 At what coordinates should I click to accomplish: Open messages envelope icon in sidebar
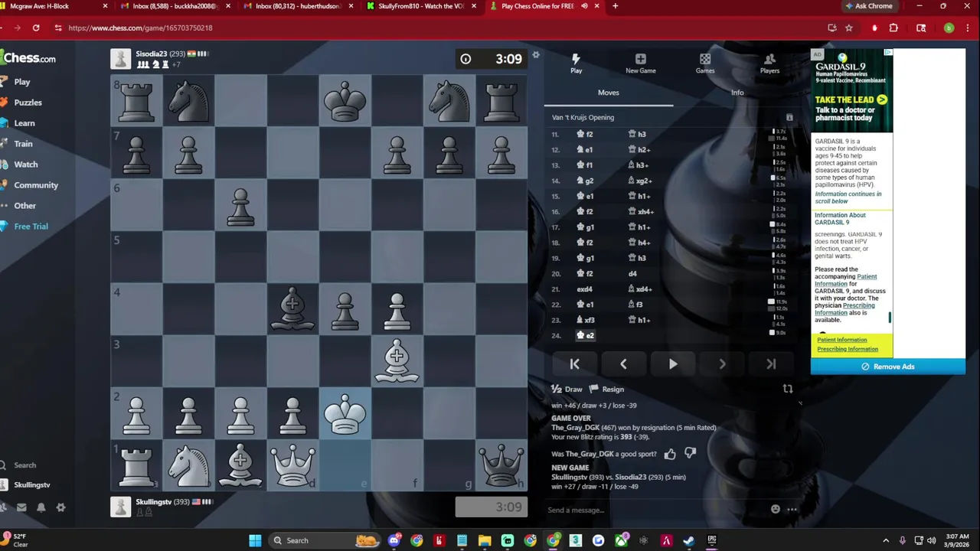pos(21,507)
